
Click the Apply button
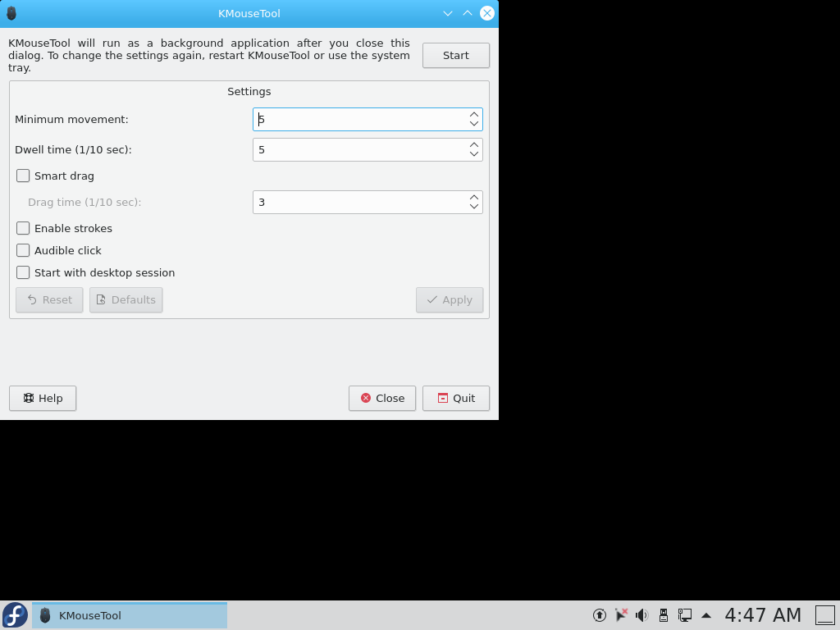click(x=450, y=299)
